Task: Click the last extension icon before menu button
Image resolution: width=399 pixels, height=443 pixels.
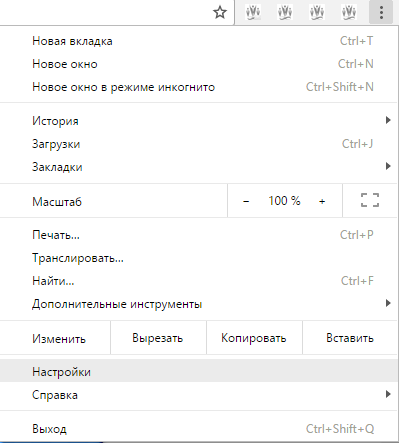Action: coord(349,13)
